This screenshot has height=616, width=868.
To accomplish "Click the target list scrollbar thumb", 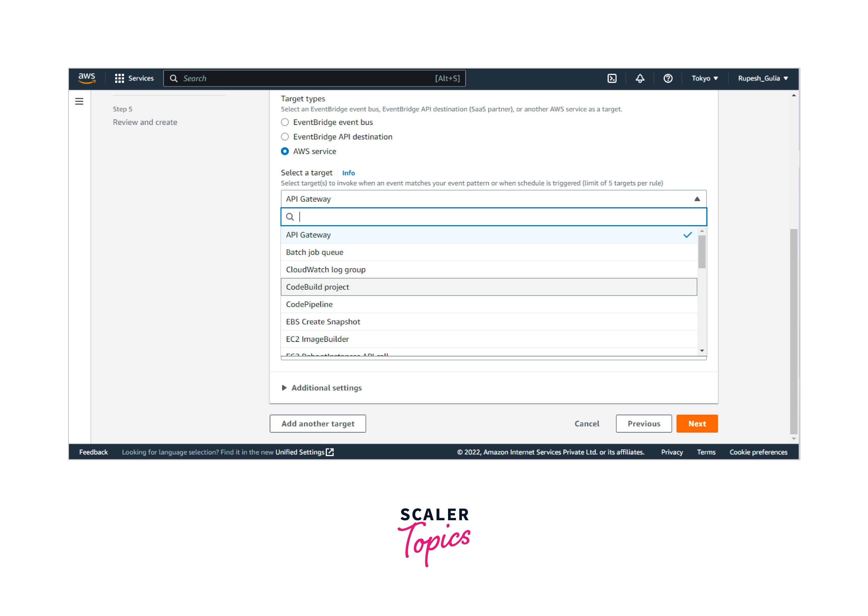I will click(x=702, y=252).
